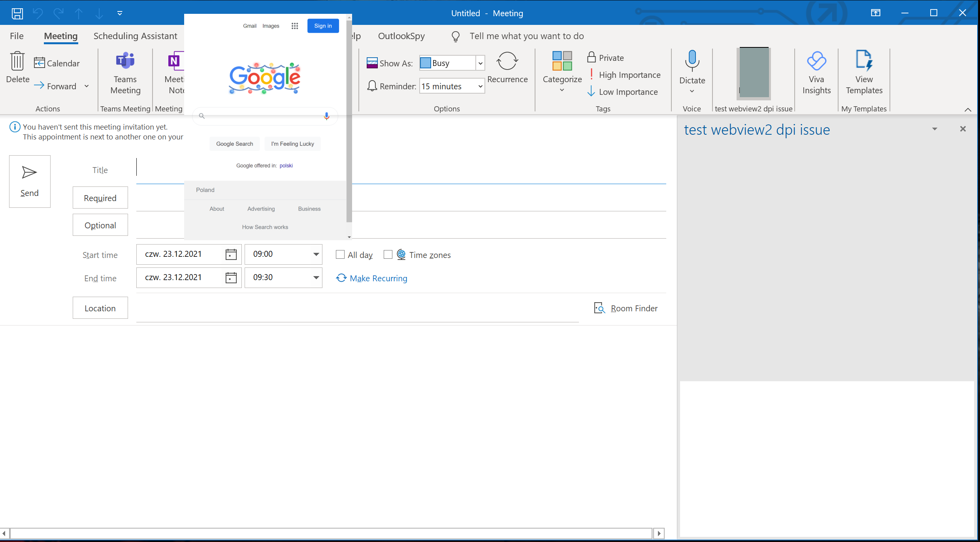Screen dimensions: 980x542
Task: Add a Teams Meeting
Action: coord(125,74)
